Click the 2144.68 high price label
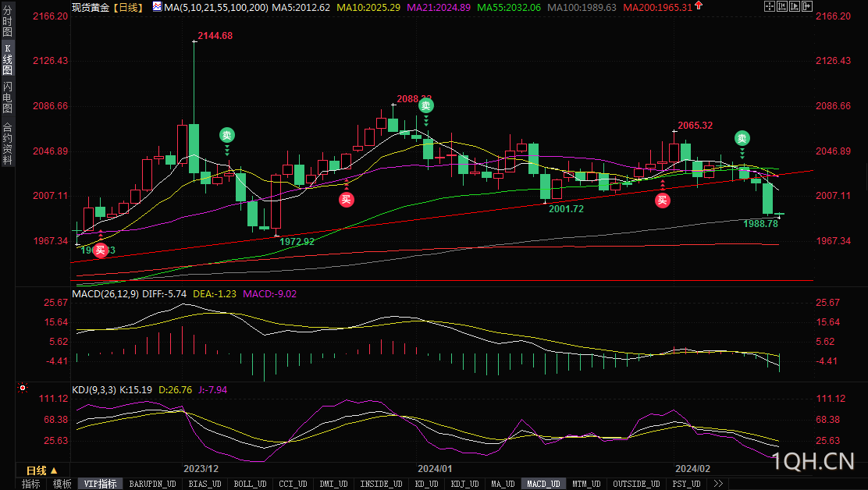868x490 pixels. [x=215, y=35]
